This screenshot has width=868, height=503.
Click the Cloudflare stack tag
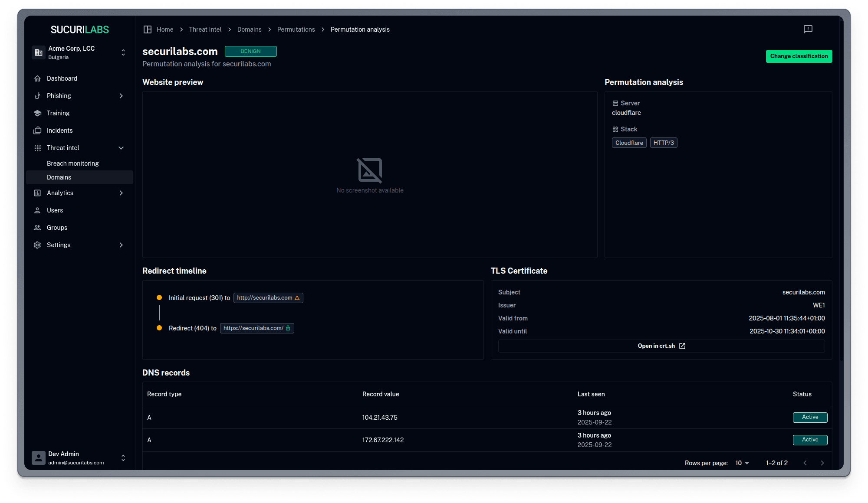pyautogui.click(x=629, y=143)
